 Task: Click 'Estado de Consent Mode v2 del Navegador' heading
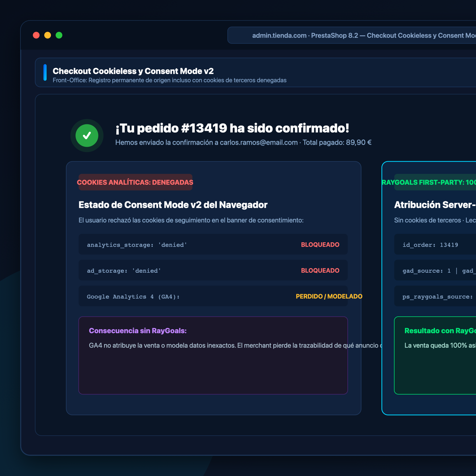pyautogui.click(x=173, y=205)
